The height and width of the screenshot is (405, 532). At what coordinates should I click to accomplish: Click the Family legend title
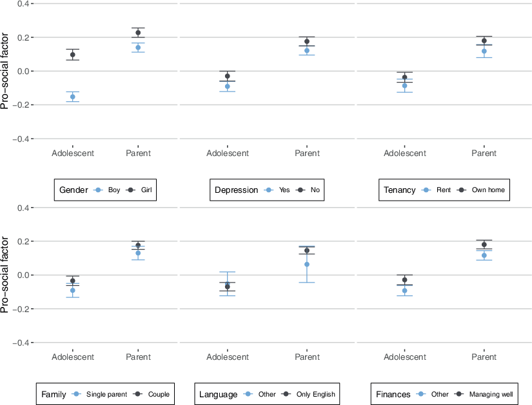54,394
